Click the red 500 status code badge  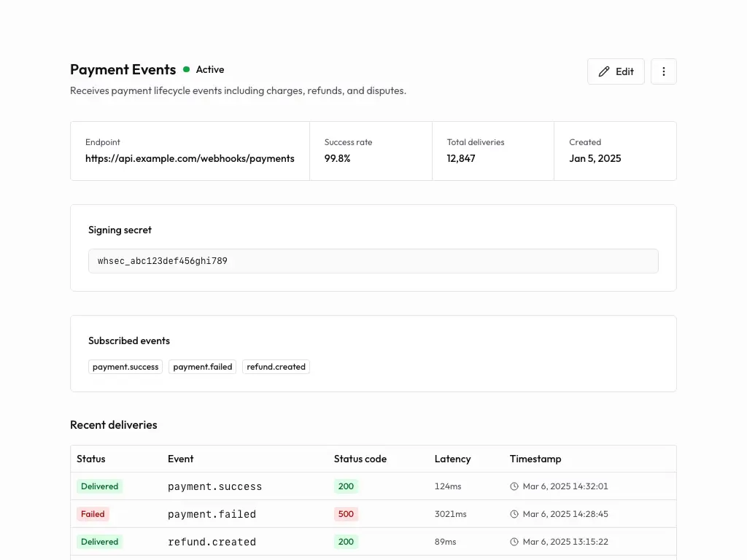[346, 514]
